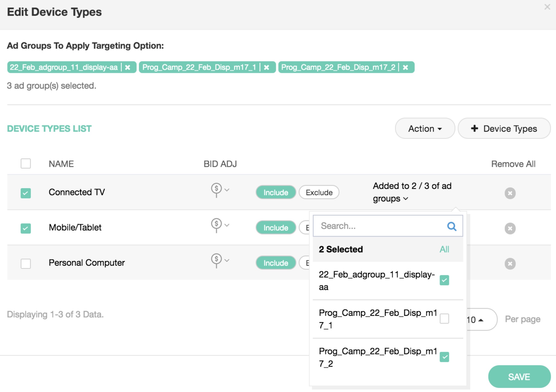Click the DEVICE TYPES LIST heading
Viewport: 556px width, 392px height.
click(49, 129)
